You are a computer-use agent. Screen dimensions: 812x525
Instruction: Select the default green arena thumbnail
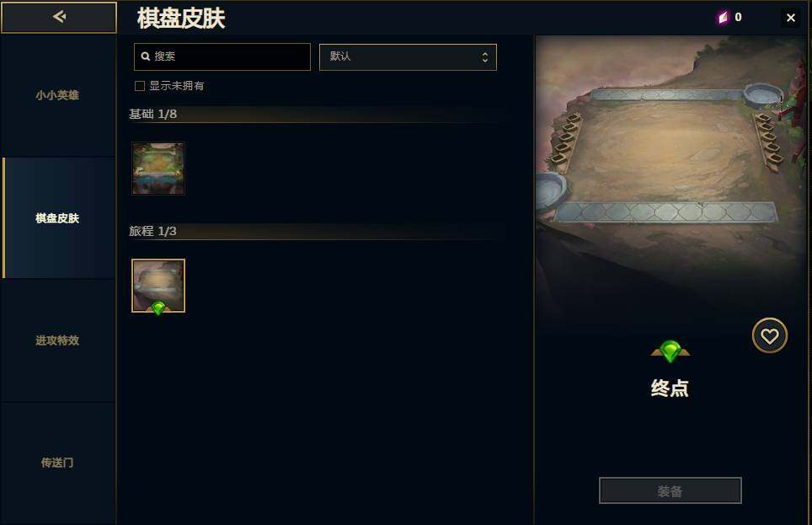[x=158, y=169]
